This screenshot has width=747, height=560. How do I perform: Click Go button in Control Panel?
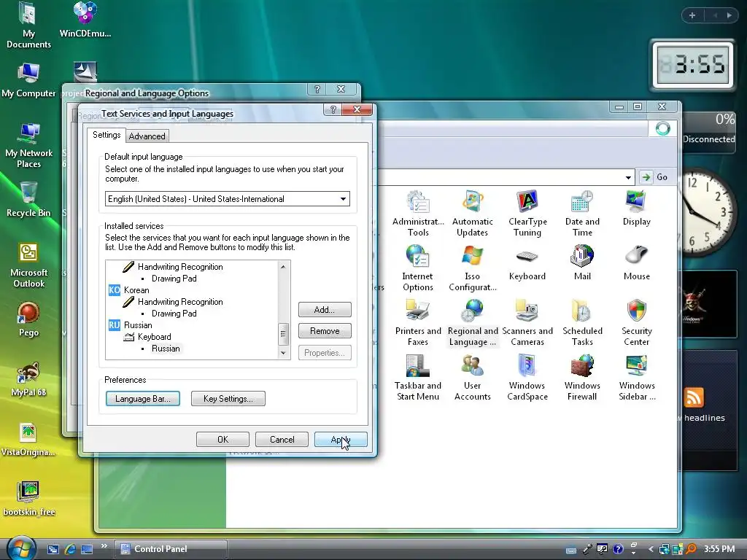[654, 177]
